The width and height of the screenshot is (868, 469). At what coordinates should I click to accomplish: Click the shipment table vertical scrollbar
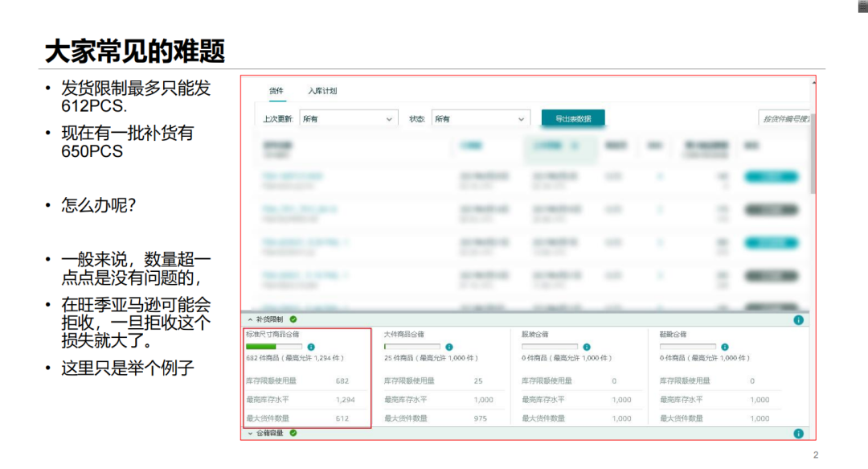pos(813,154)
